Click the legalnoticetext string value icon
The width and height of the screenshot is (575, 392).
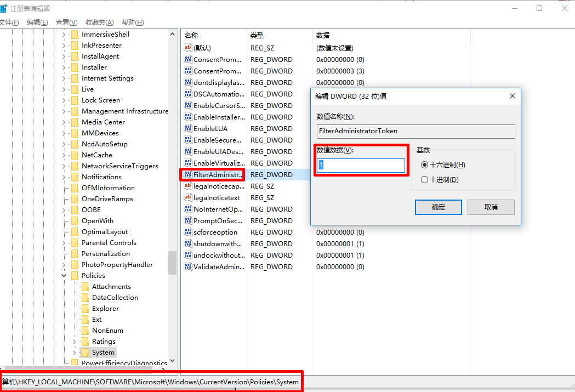[x=187, y=197]
